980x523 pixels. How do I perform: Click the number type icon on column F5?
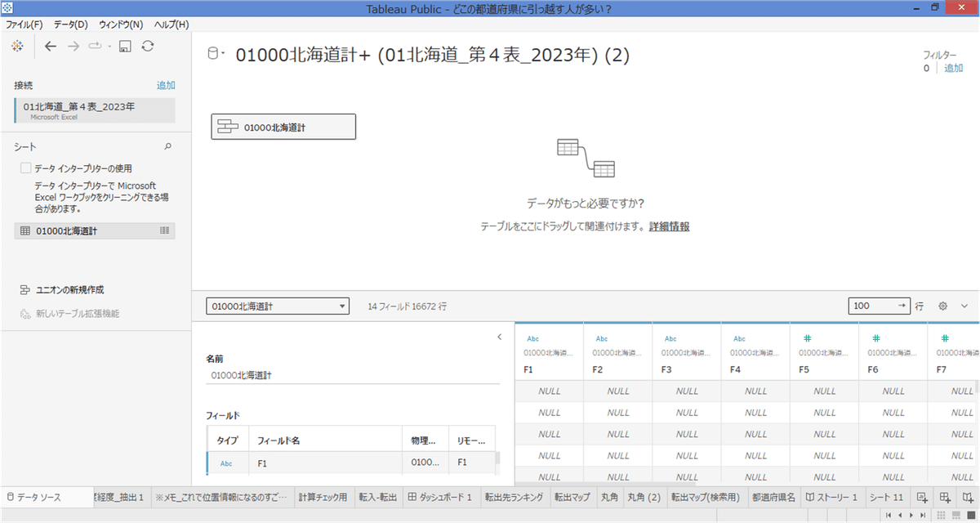pos(807,338)
